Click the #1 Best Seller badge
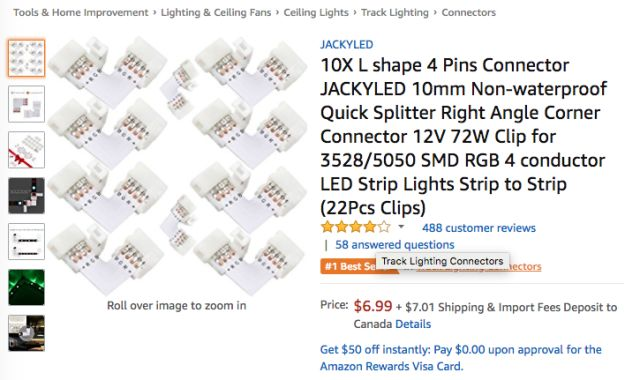This screenshot has width=640, height=380. point(349,267)
